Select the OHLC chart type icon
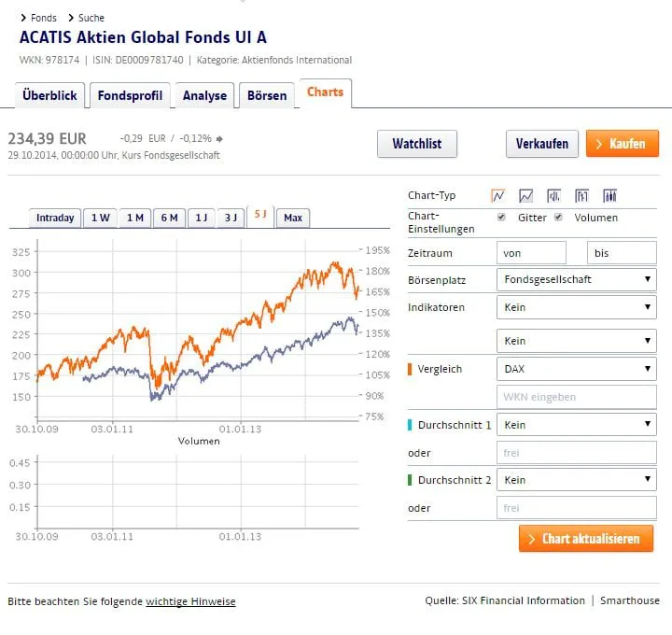 581,196
